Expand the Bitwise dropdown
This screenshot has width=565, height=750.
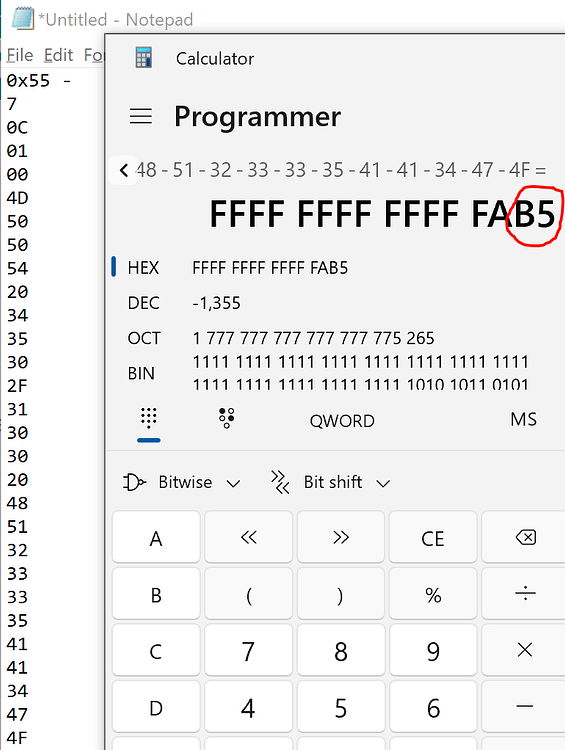pyautogui.click(x=182, y=482)
